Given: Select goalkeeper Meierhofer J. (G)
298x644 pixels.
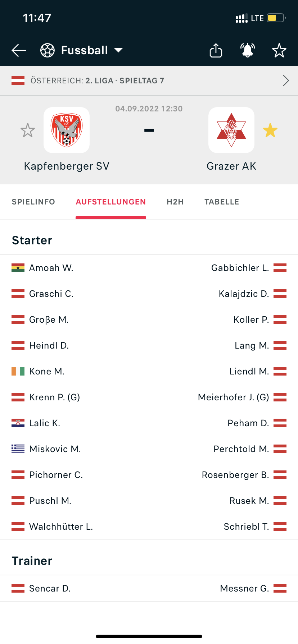Looking at the screenshot, I should [234, 397].
